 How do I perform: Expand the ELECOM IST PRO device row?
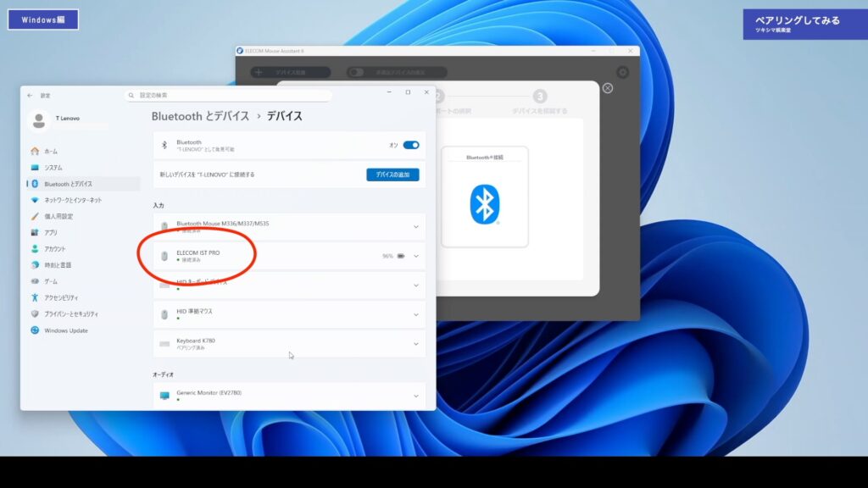pyautogui.click(x=415, y=256)
